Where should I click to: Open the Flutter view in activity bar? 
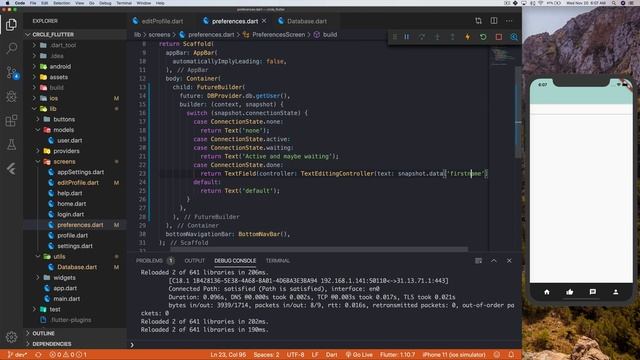11,168
